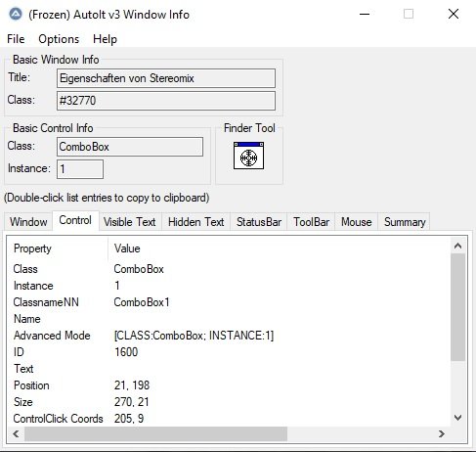Switch to the Visible Text tab
Image resolution: width=476 pixels, height=452 pixels.
pyautogui.click(x=130, y=222)
